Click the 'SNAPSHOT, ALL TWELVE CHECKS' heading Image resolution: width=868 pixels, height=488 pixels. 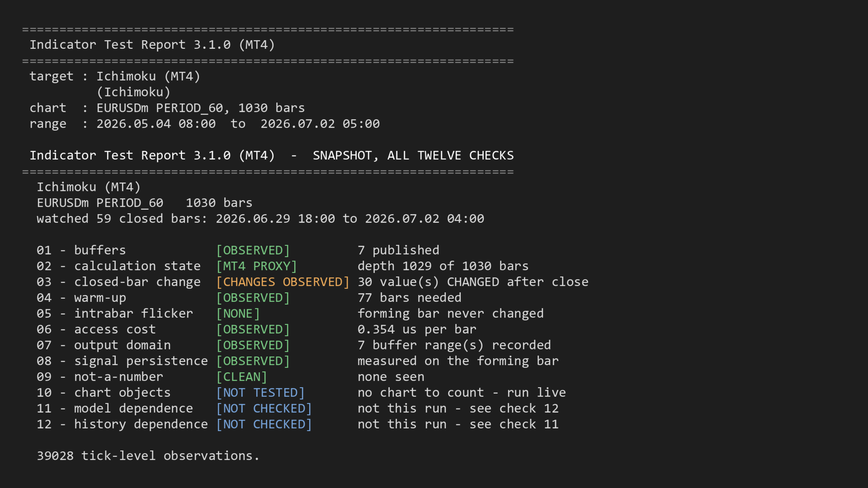click(413, 155)
